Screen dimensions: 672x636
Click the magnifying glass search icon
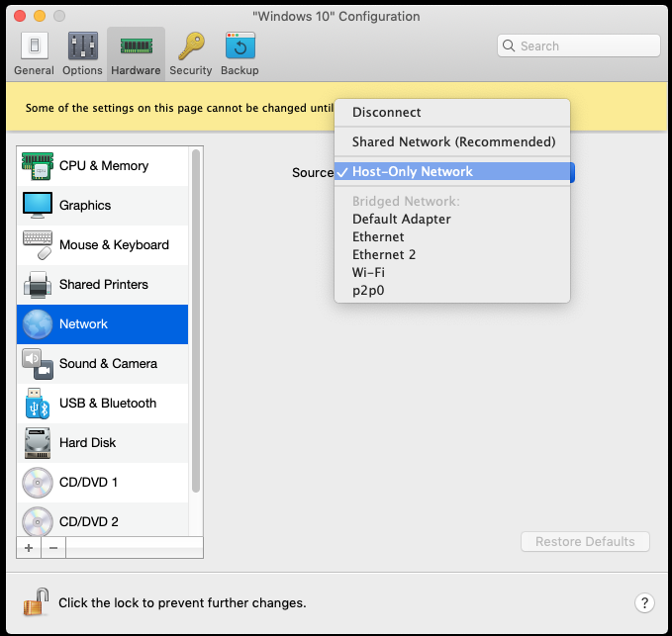tap(509, 45)
